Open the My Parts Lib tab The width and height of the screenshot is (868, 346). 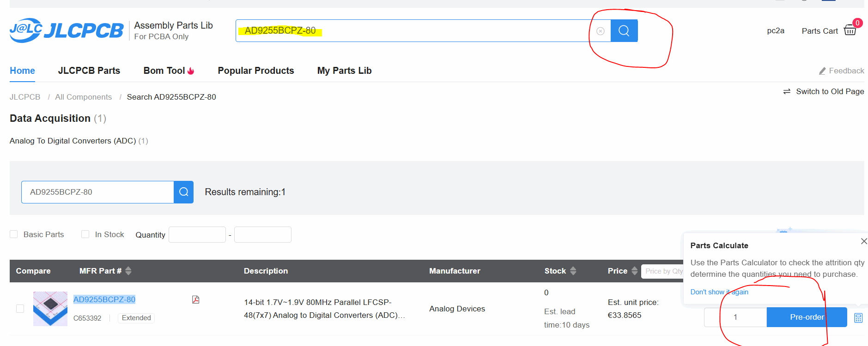[345, 71]
